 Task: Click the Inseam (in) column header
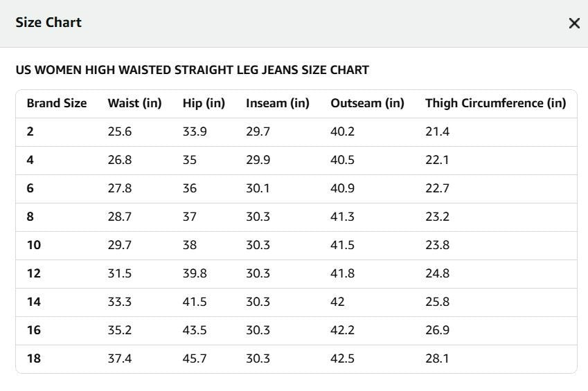(x=278, y=103)
